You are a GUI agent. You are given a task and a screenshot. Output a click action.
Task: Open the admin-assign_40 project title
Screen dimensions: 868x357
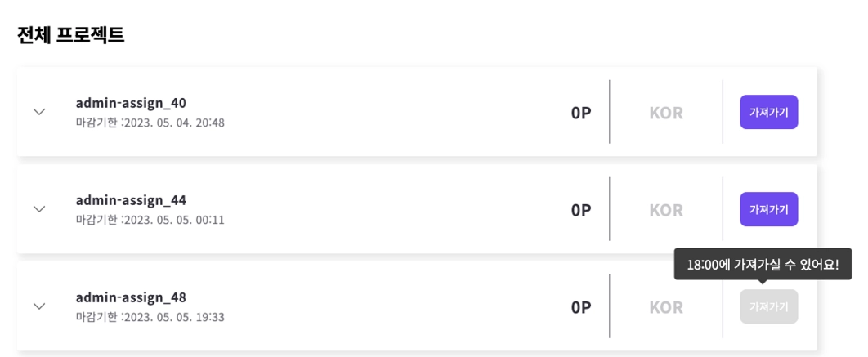131,103
